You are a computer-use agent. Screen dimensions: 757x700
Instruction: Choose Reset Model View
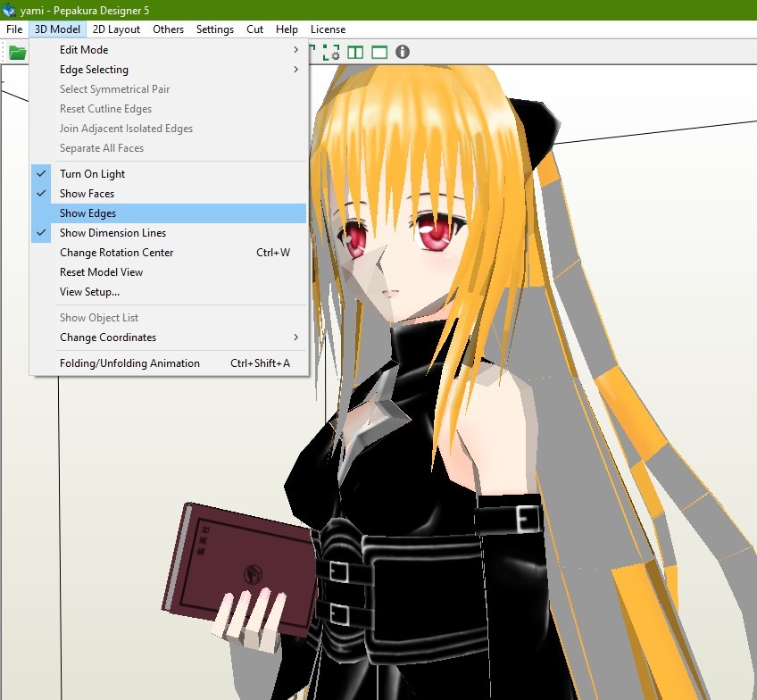(169, 272)
